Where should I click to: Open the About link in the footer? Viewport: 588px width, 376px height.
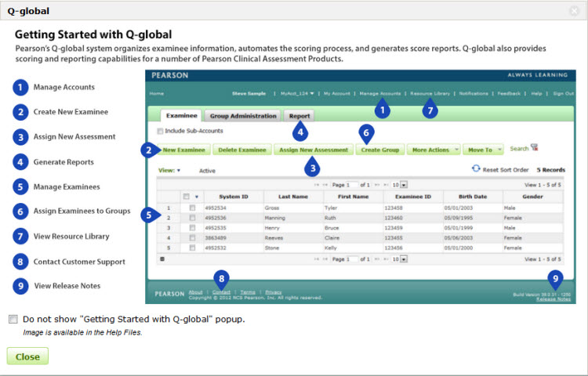click(x=195, y=292)
